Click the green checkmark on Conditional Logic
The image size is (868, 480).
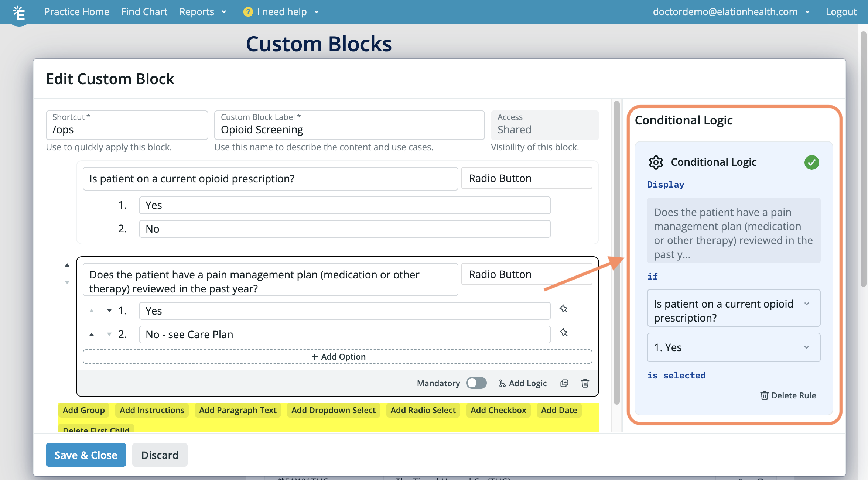pyautogui.click(x=811, y=162)
